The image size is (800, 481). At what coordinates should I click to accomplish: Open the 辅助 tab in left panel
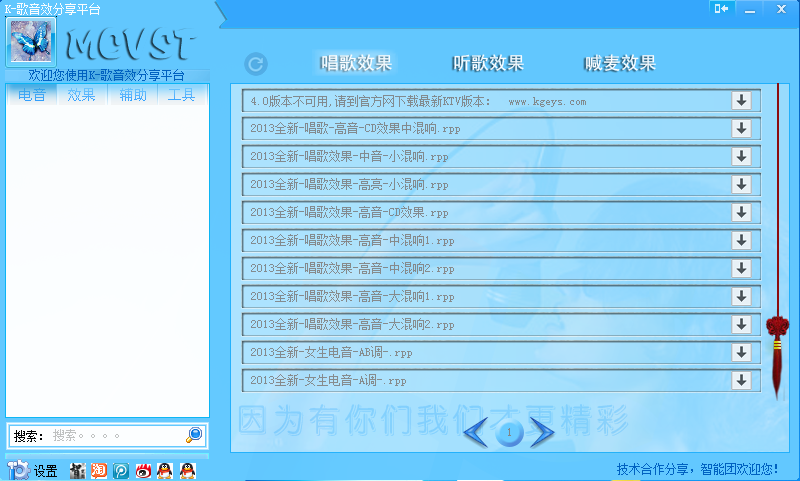(132, 96)
